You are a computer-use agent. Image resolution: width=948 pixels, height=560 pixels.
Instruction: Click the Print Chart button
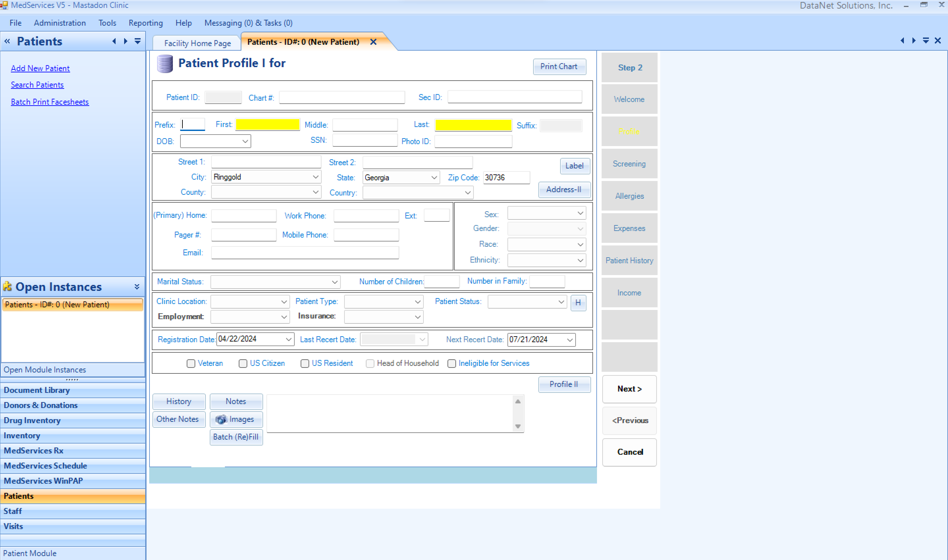559,66
